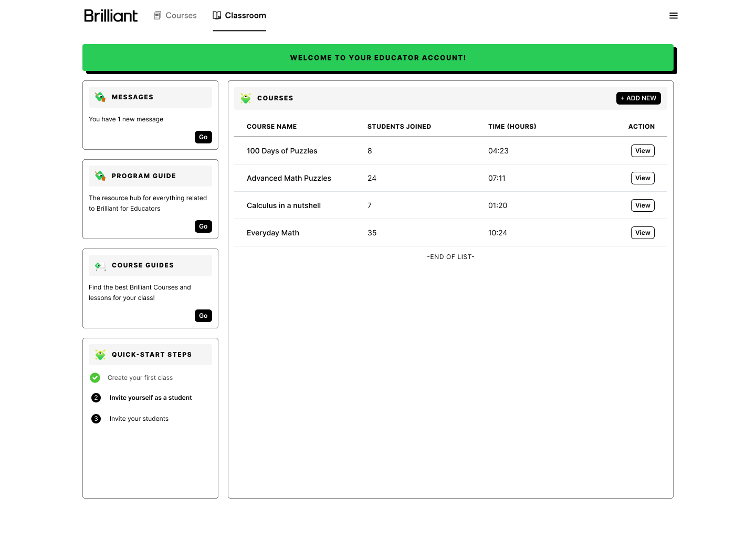Image resolution: width=756 pixels, height=538 pixels.
Task: Click the Program Guide description text
Action: click(148, 203)
